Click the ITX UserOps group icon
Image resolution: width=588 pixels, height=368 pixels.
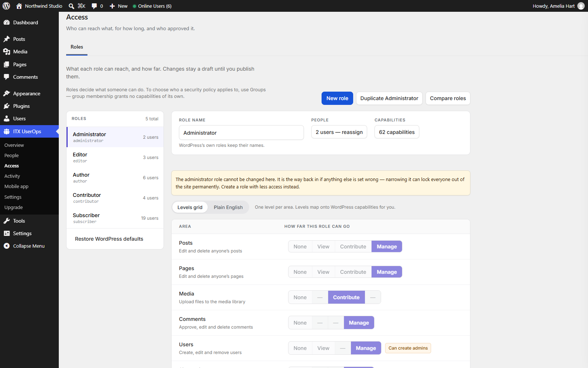(x=7, y=131)
